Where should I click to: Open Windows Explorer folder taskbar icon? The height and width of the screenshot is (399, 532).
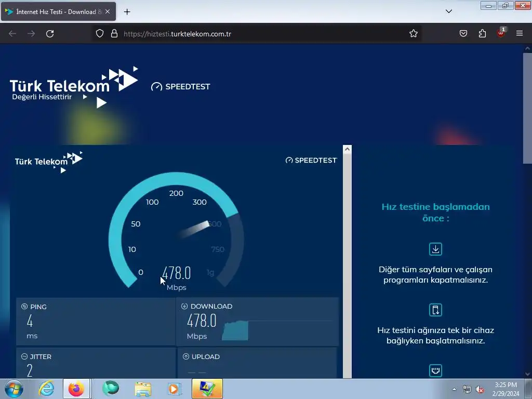pyautogui.click(x=143, y=389)
